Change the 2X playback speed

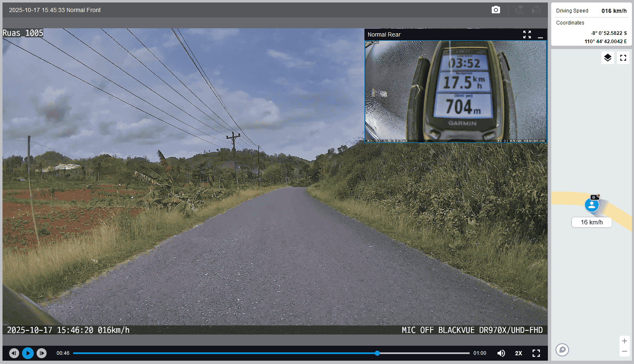pyautogui.click(x=518, y=353)
